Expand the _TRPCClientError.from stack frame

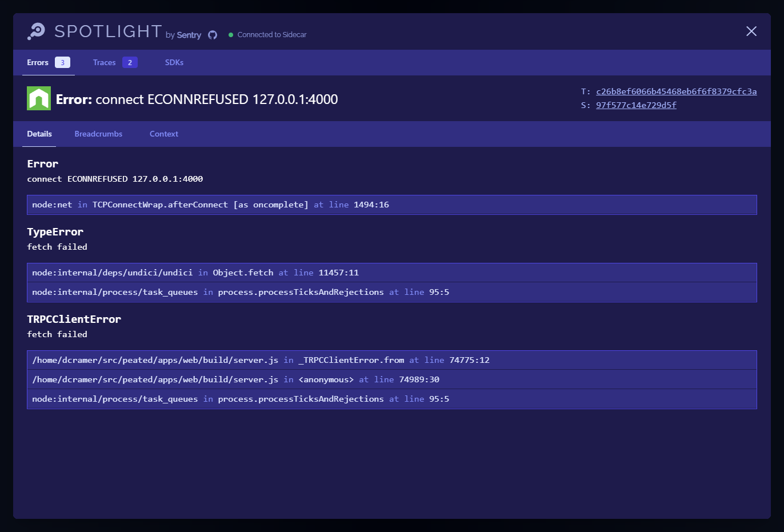tap(391, 360)
